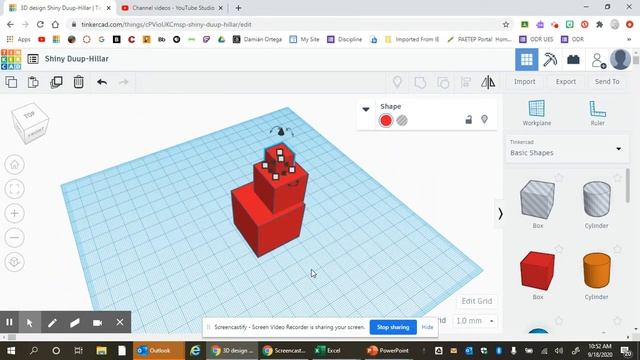Switch orthographic perspective view cube icon
This screenshot has height=360, width=640.
pos(15,262)
